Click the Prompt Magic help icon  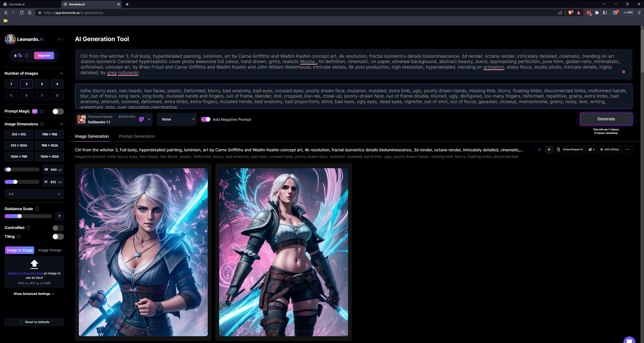click(42, 111)
